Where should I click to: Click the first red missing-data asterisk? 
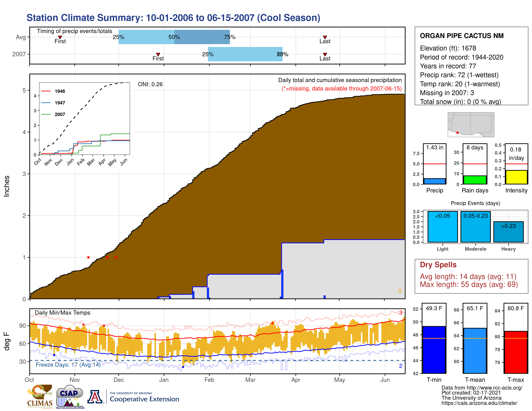(88, 257)
